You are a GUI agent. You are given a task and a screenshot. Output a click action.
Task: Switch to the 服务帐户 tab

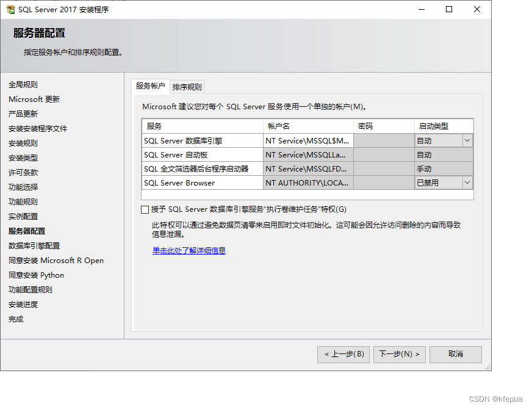point(150,86)
